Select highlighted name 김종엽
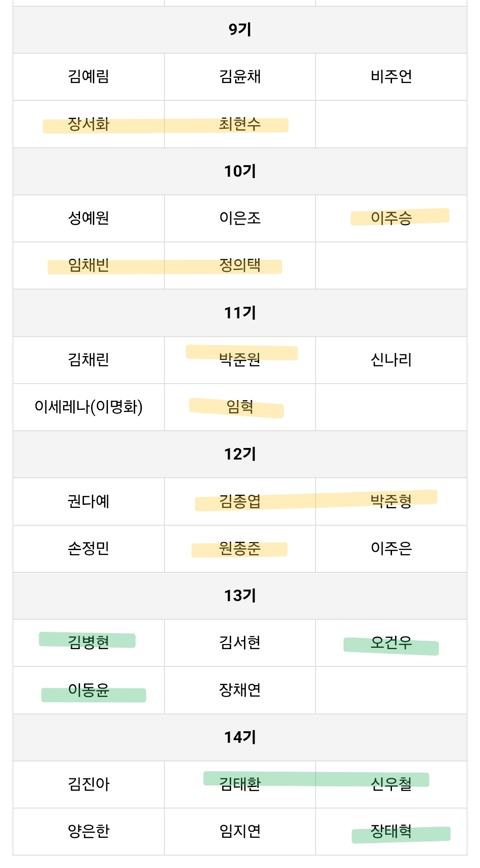Screen dimensions: 480x868 click(240, 501)
